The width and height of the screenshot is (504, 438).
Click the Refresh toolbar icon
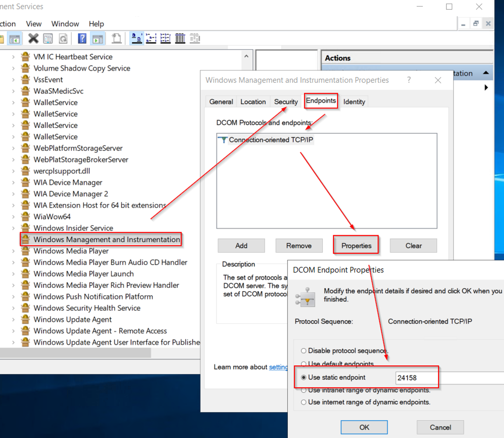tap(63, 39)
